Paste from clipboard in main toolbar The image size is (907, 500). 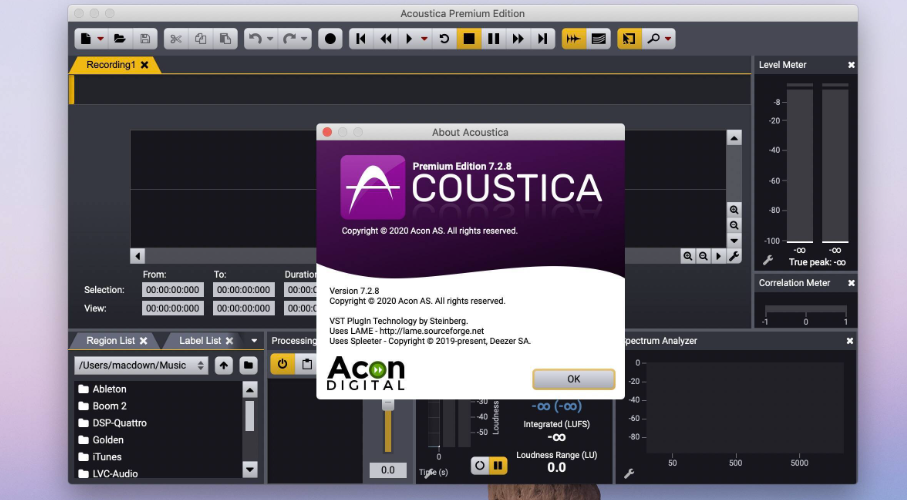pos(226,39)
